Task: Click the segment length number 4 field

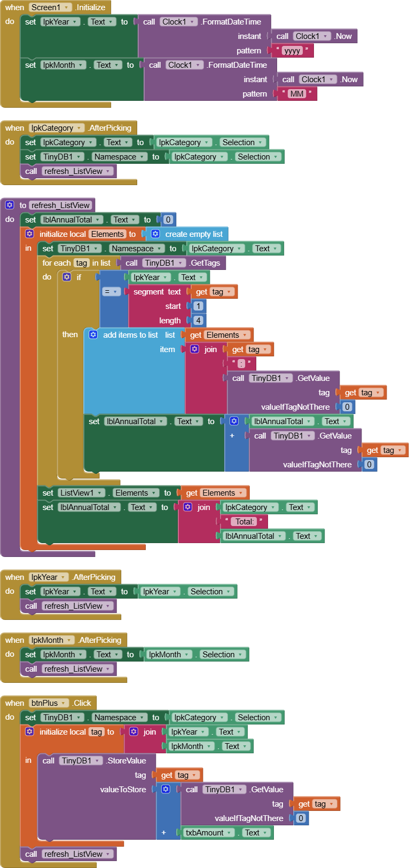Action: (198, 320)
